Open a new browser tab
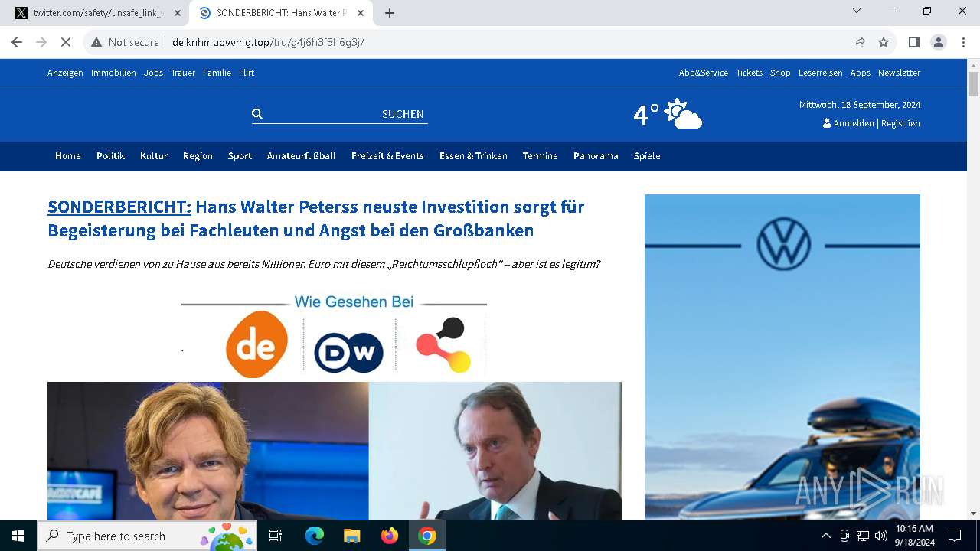This screenshot has width=980, height=551. [x=390, y=13]
